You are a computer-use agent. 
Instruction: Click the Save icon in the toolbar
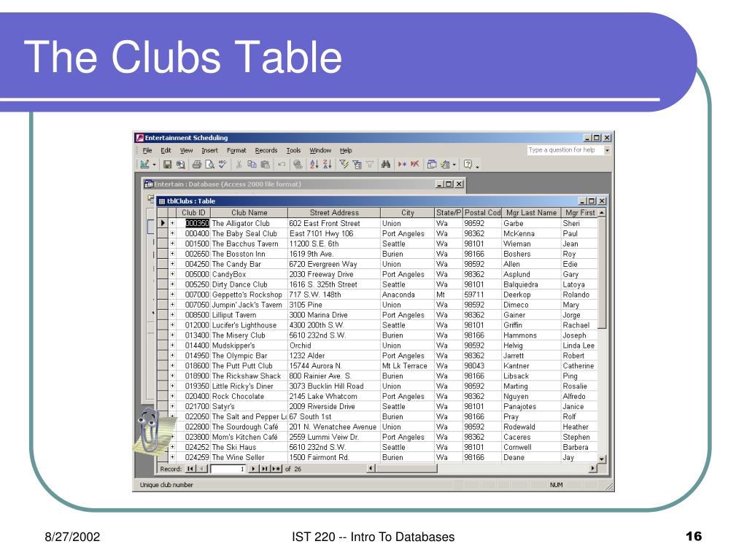[x=167, y=164]
